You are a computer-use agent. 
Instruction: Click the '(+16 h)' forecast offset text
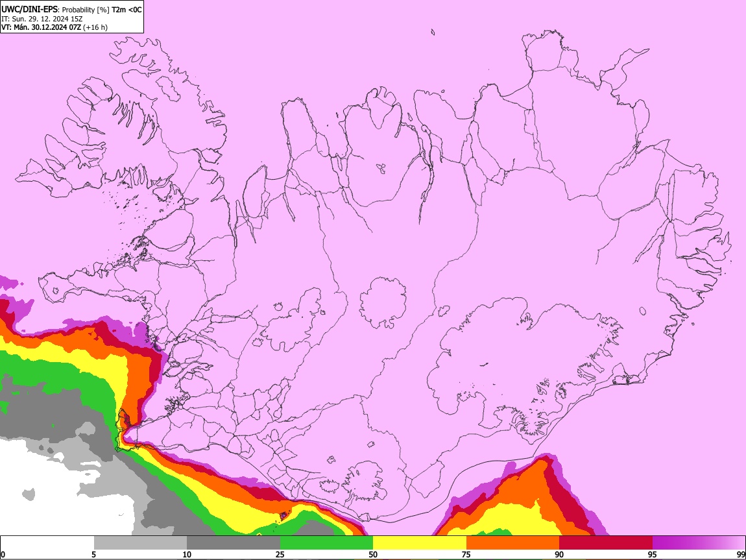95,27
